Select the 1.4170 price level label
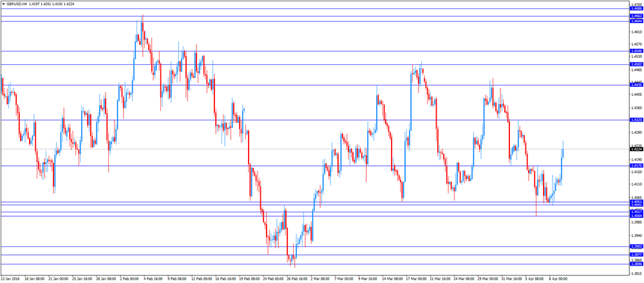The width and height of the screenshot is (644, 283). pyautogui.click(x=636, y=166)
